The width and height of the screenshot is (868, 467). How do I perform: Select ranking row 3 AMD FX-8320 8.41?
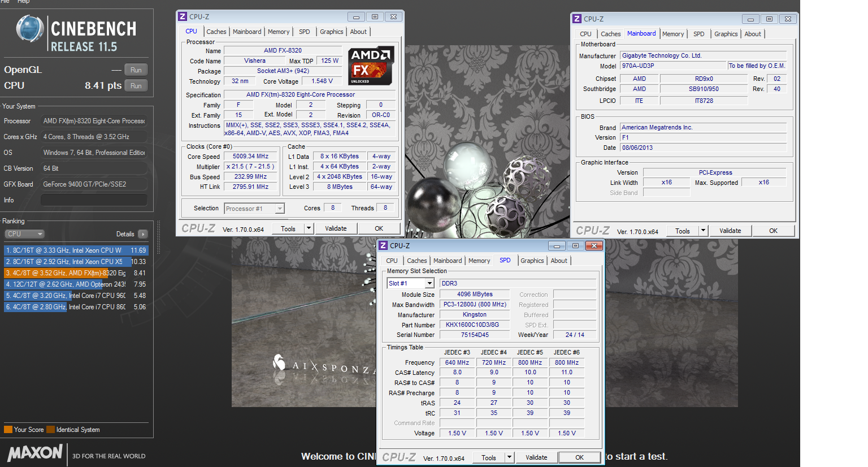click(76, 273)
